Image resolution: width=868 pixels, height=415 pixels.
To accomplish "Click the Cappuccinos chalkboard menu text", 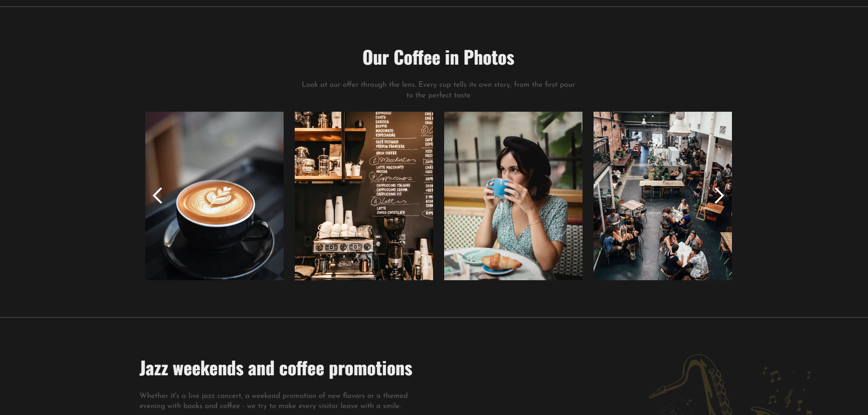I will click(x=392, y=178).
